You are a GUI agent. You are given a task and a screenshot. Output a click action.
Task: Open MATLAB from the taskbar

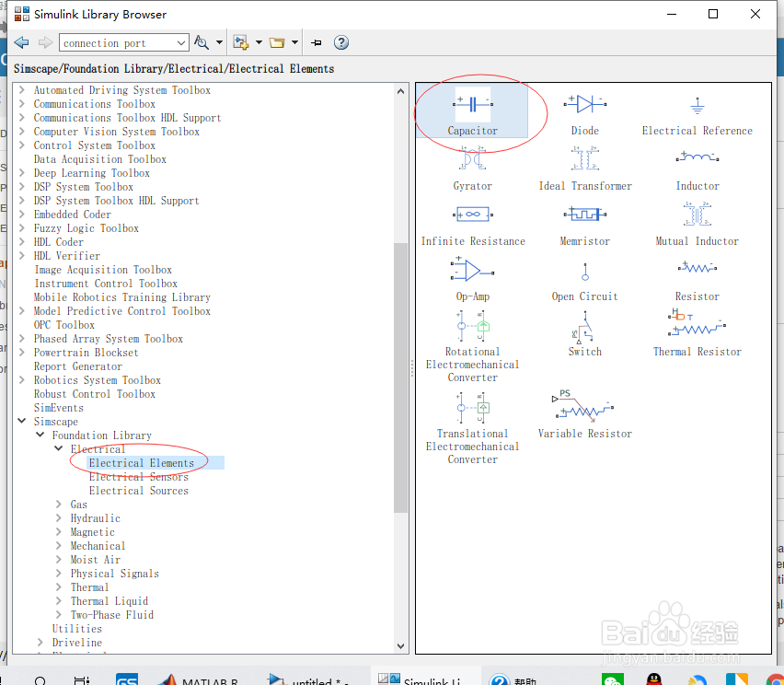199,679
